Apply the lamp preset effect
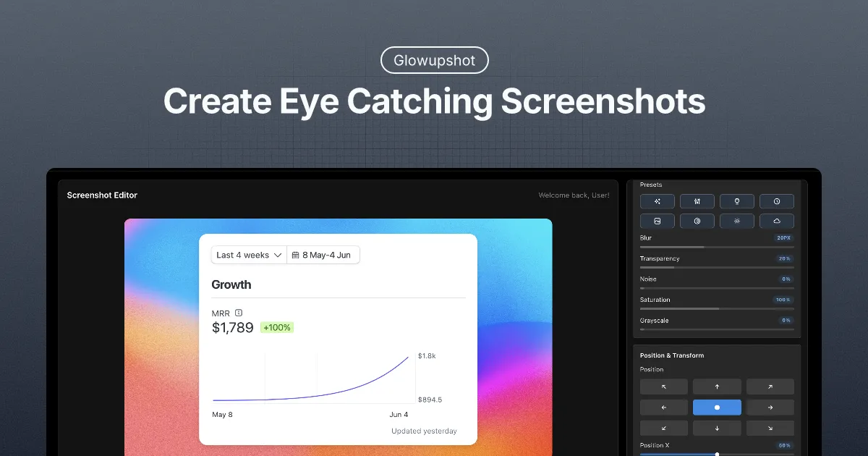The width and height of the screenshot is (868, 456). click(x=737, y=201)
